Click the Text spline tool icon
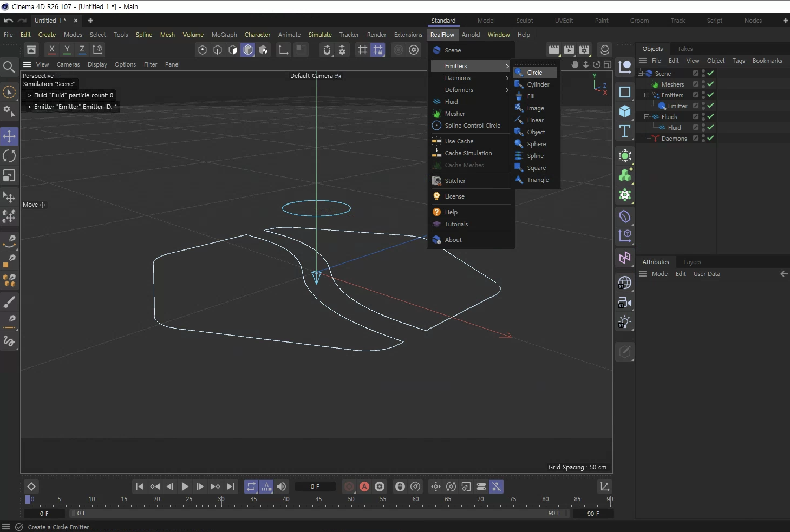 click(x=625, y=131)
